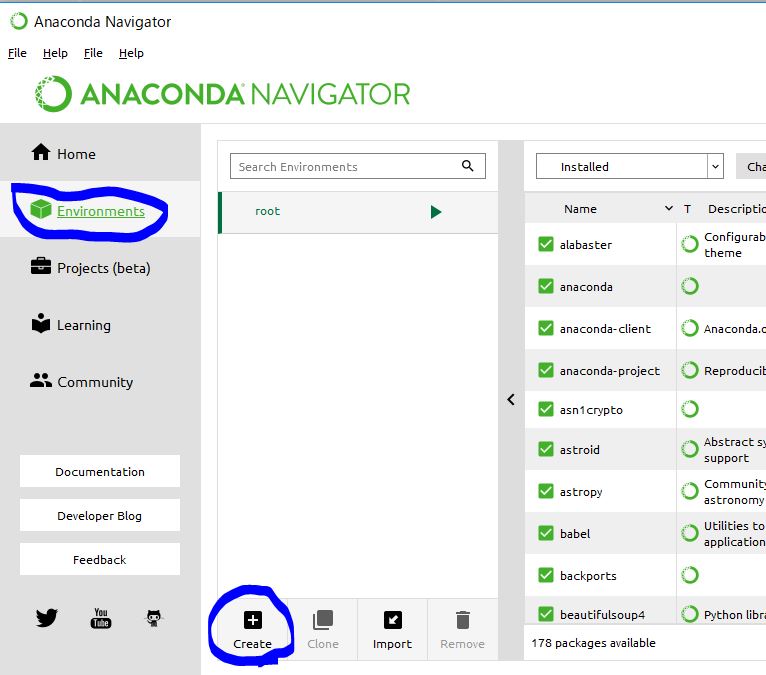The height and width of the screenshot is (675, 766).
Task: Click the 178 packages available status
Action: [594, 643]
